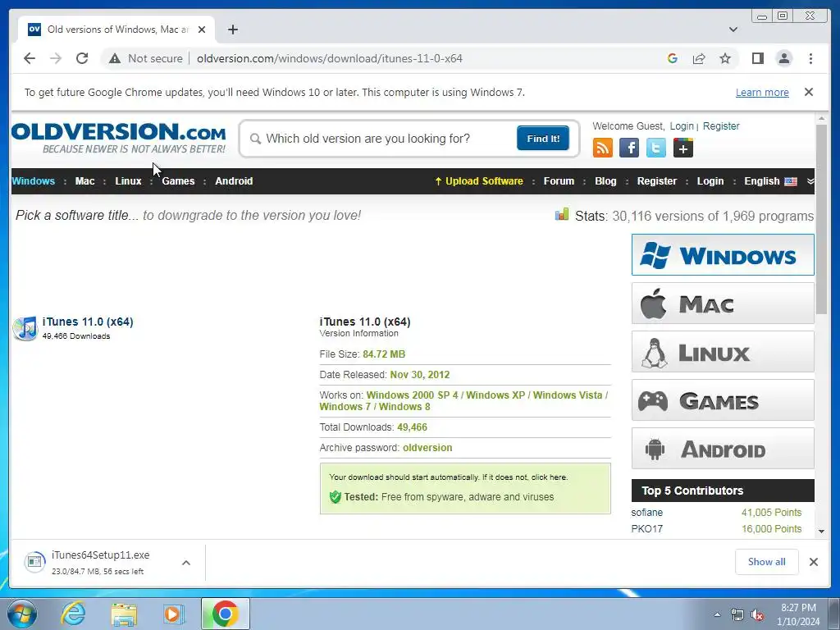Go back using the browser back arrow
Image resolution: width=840 pixels, height=630 pixels.
[30, 58]
